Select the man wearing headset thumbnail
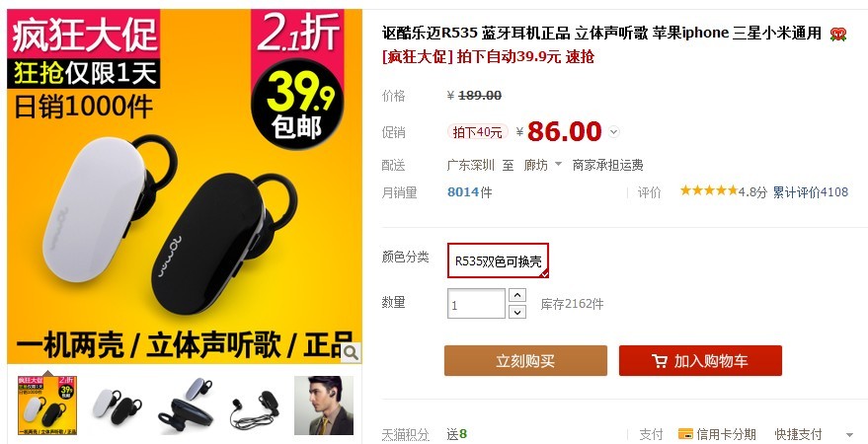Image resolution: width=868 pixels, height=444 pixels. 324,406
